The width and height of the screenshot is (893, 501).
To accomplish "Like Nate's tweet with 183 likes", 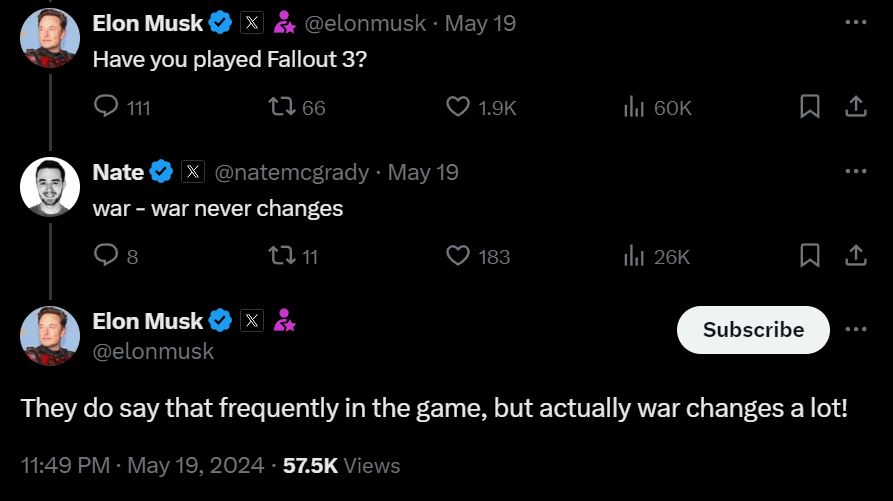I will coord(458,256).
